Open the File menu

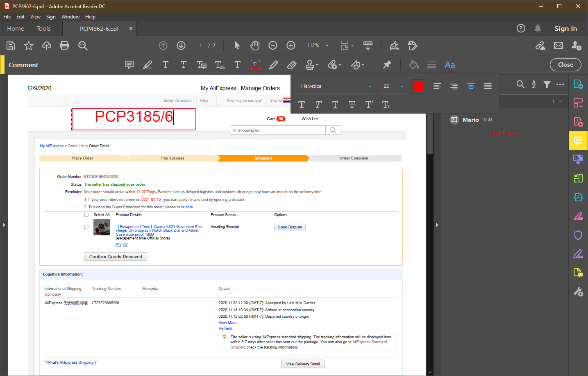click(7, 17)
